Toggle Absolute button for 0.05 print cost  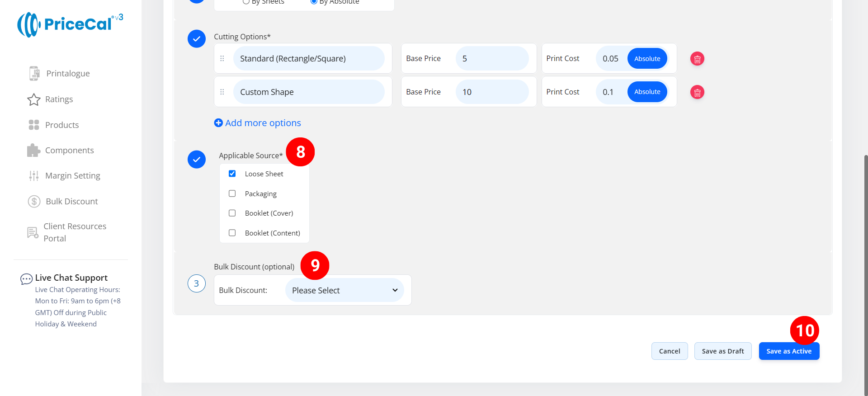pos(647,59)
